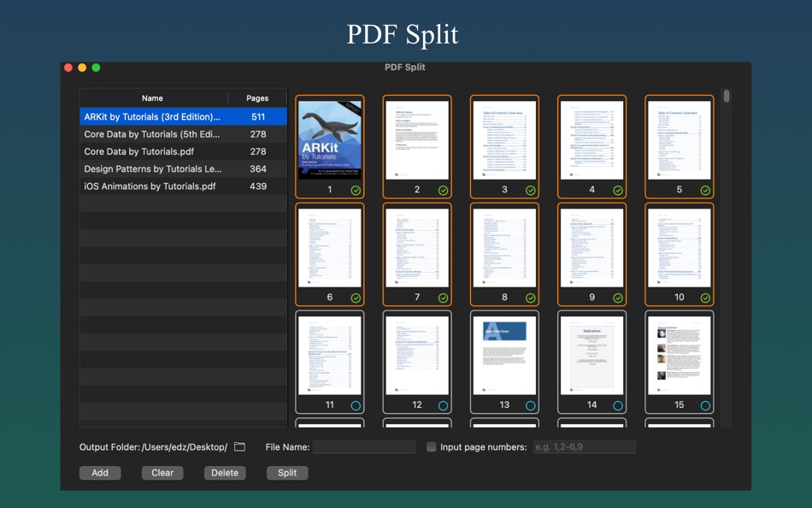This screenshot has height=508, width=812.
Task: Deselect page 8 checkmark circle
Action: click(531, 298)
